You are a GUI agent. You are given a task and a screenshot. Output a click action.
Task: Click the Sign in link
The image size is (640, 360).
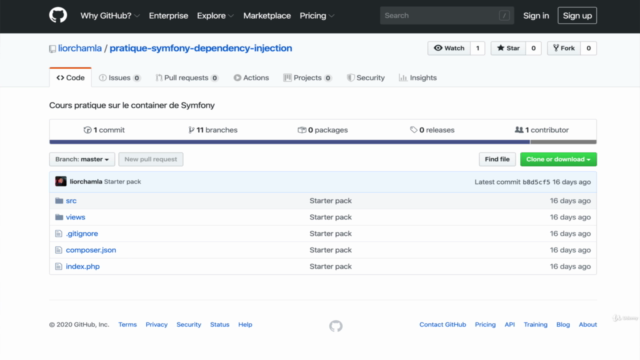click(x=536, y=16)
